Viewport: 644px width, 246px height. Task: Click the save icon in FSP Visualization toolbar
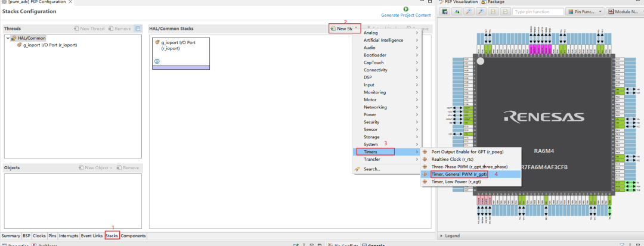445,12
